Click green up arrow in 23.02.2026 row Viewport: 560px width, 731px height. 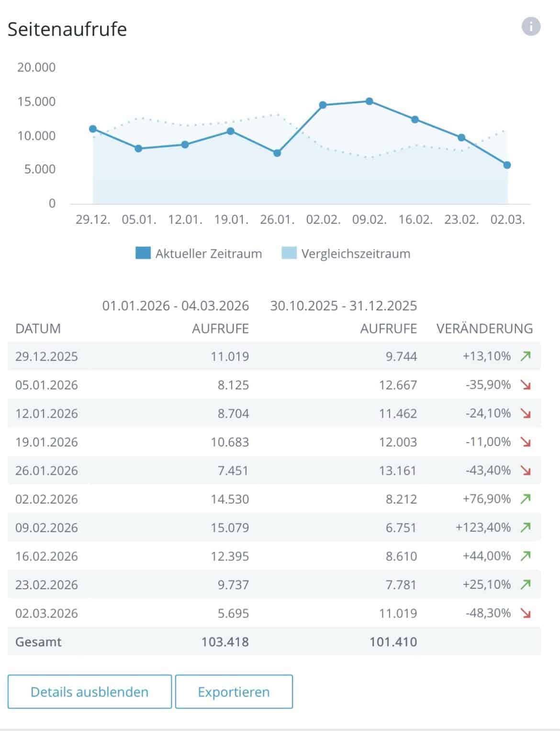click(x=526, y=584)
